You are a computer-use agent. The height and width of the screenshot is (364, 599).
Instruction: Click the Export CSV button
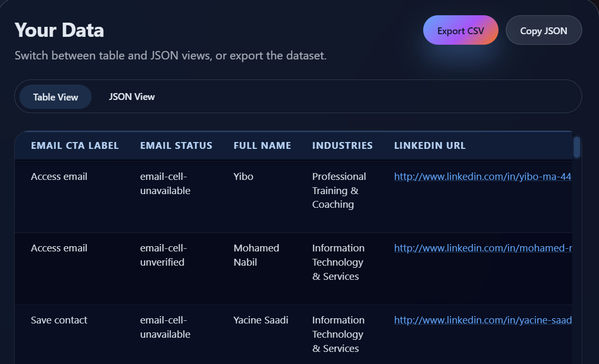click(460, 30)
